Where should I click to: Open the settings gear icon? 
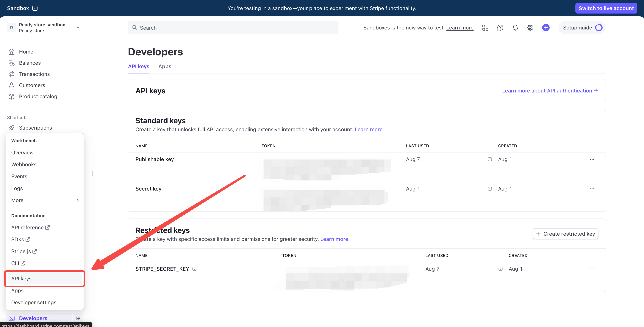coord(530,28)
